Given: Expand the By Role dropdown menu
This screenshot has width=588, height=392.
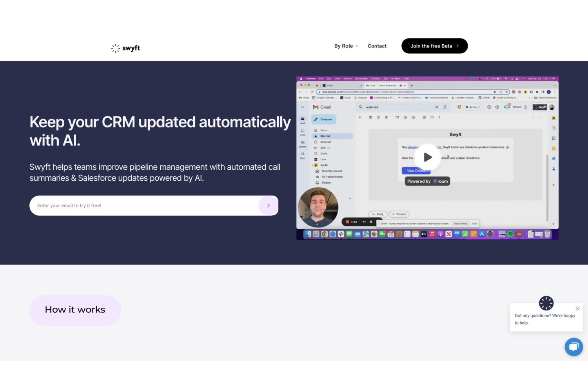Looking at the screenshot, I should coord(346,46).
